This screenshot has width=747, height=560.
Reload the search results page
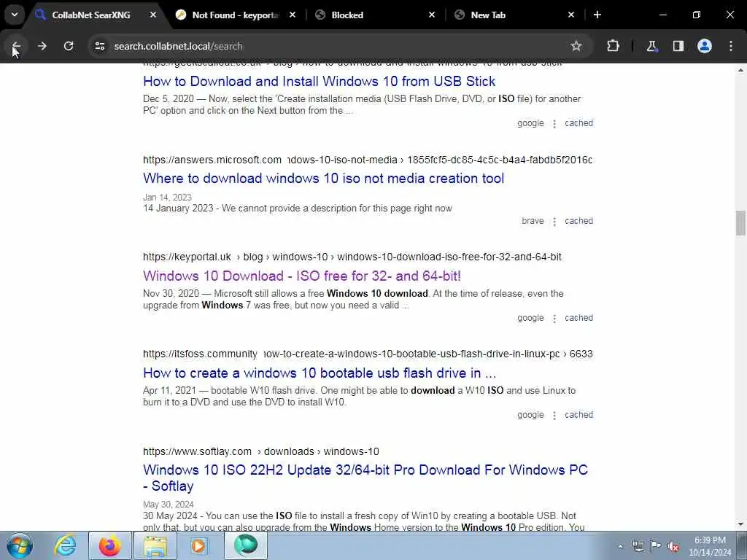tap(69, 46)
